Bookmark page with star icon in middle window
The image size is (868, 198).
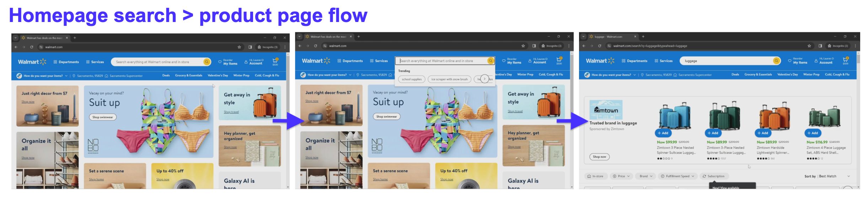tap(523, 46)
